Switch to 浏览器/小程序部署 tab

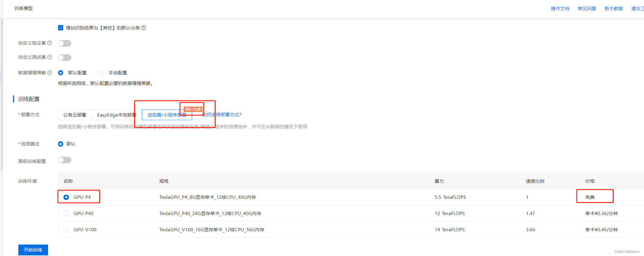coord(167,115)
